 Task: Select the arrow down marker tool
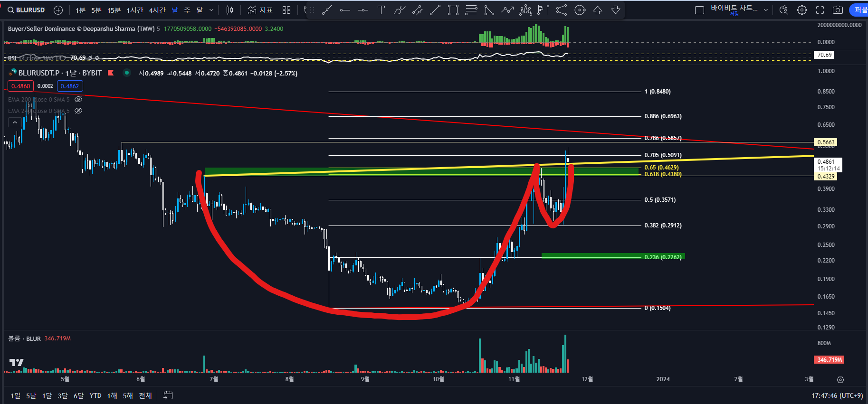click(616, 10)
